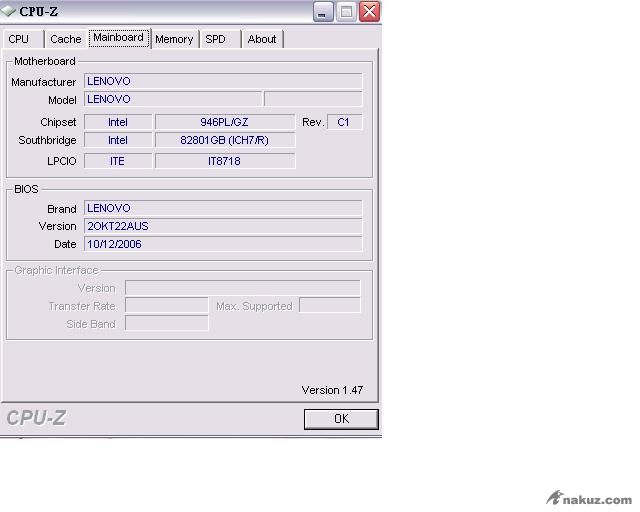Click the Southbridge label
Viewport: 640px width, 512px height.
pyautogui.click(x=47, y=140)
